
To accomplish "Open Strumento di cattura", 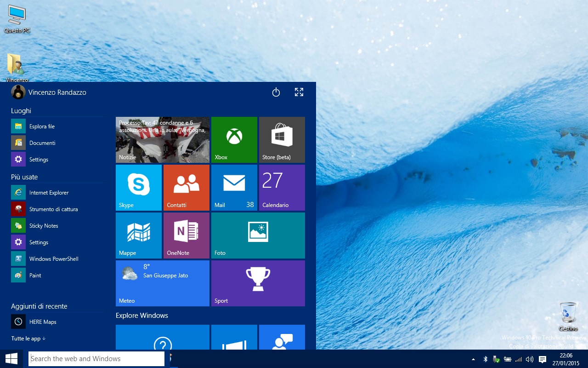I will click(x=57, y=209).
